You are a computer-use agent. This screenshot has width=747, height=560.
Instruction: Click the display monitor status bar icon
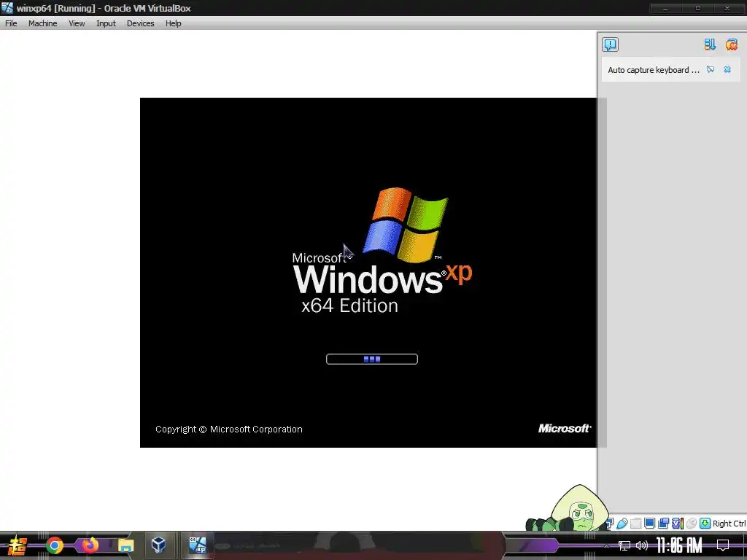(x=649, y=524)
